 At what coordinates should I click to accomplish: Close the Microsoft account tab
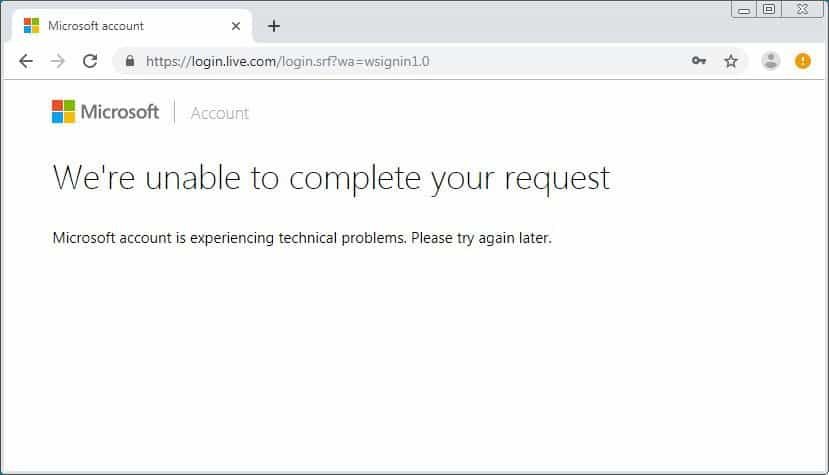pos(236,26)
